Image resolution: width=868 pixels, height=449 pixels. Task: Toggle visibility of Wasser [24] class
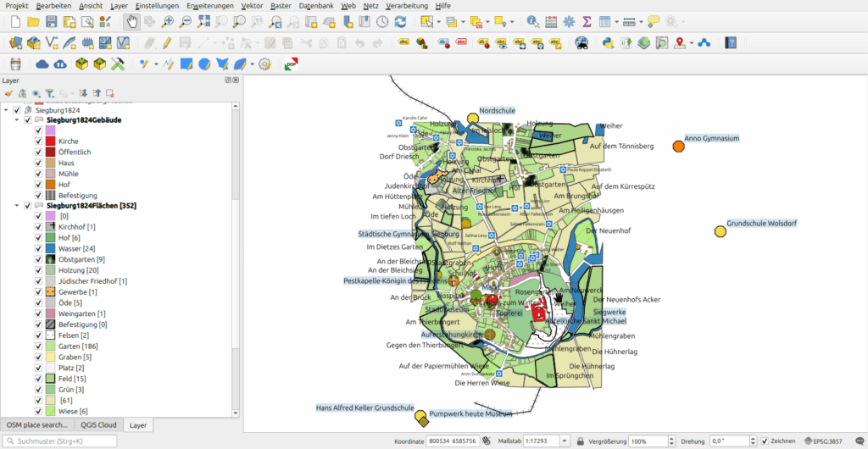tap(38, 248)
